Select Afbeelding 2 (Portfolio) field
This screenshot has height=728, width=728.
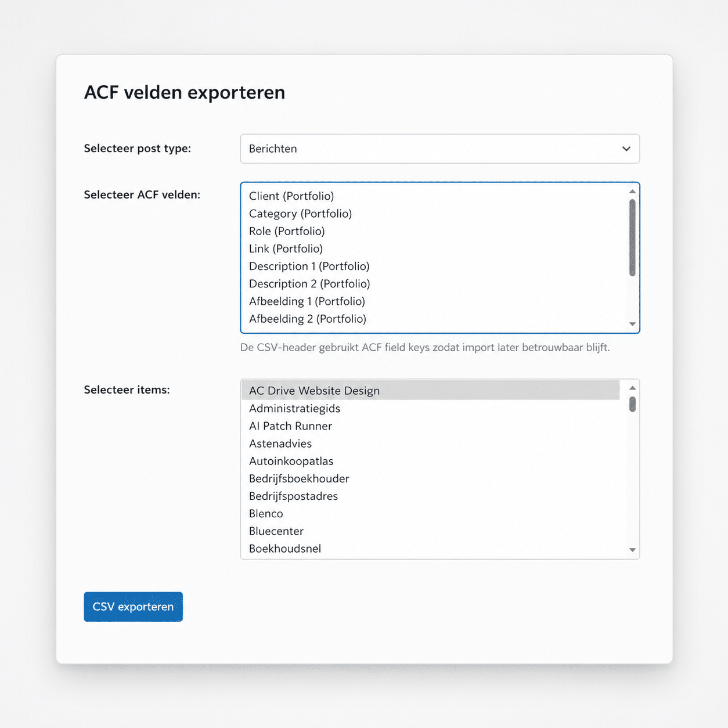pyautogui.click(x=307, y=319)
